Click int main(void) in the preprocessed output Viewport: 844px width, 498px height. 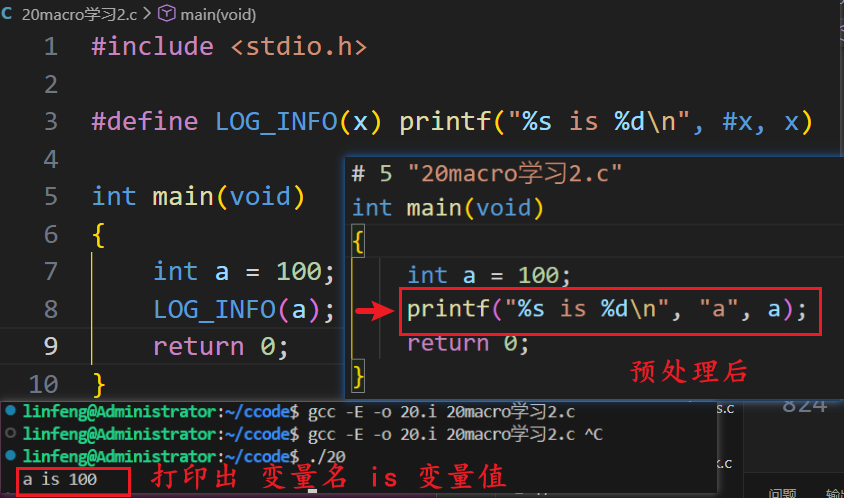click(x=448, y=208)
